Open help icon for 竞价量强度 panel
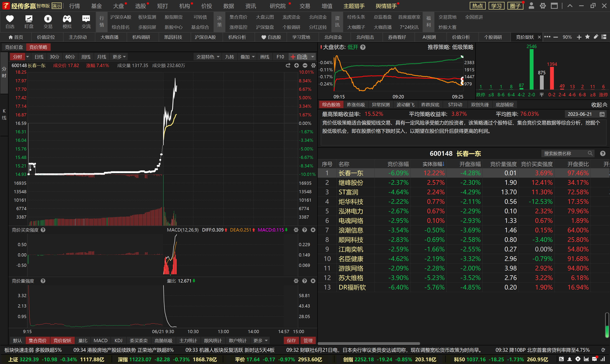610x364 pixels. 43,281
